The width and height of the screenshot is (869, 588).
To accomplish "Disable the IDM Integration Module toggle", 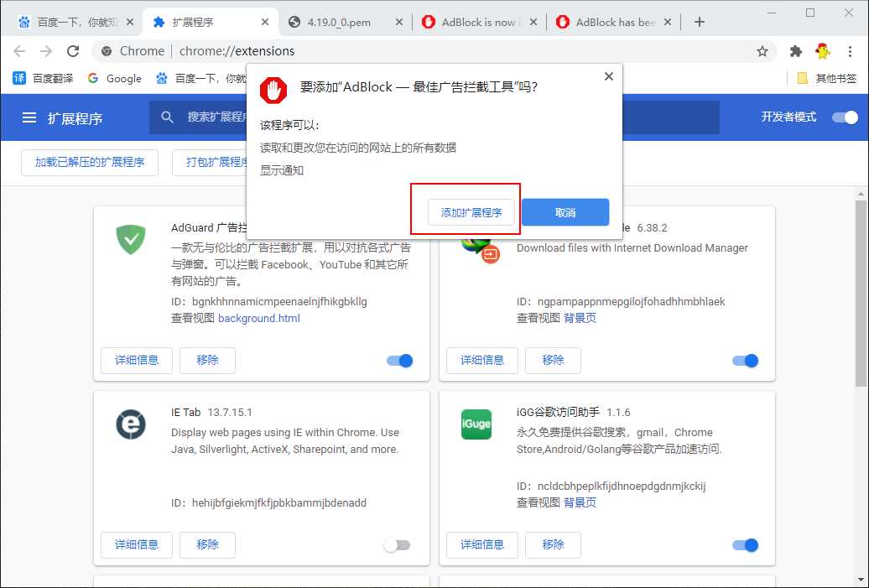I will pos(745,361).
